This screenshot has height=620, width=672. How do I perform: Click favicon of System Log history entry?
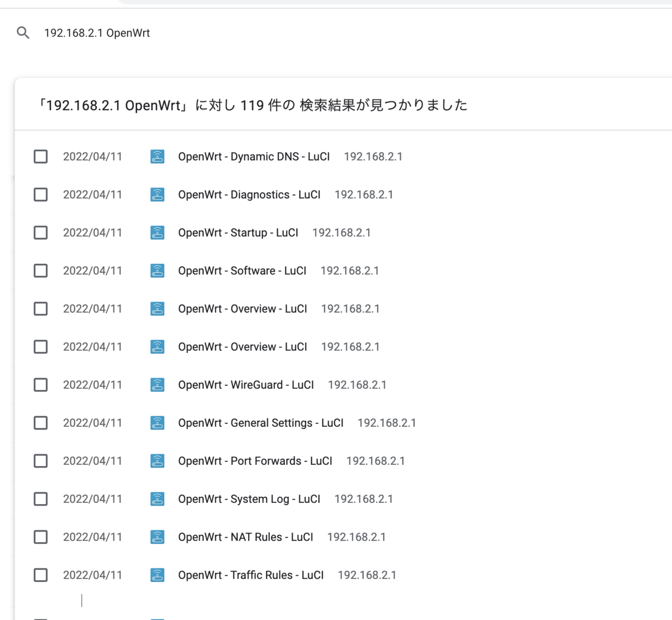click(x=157, y=500)
